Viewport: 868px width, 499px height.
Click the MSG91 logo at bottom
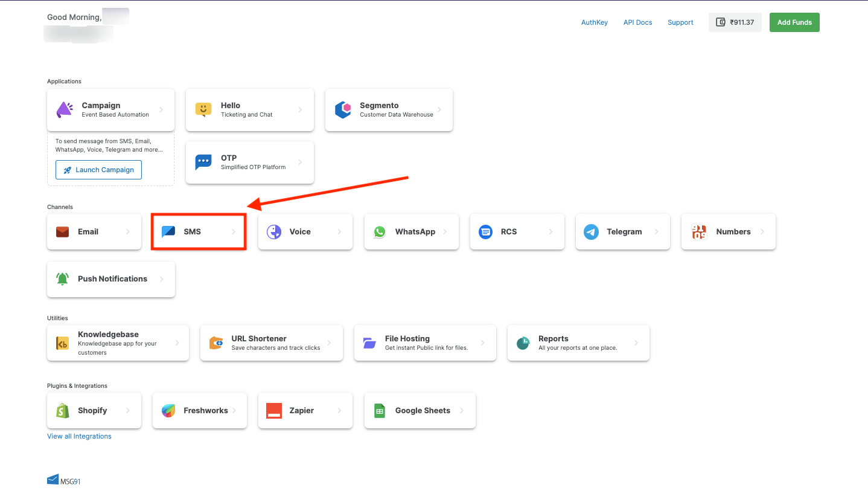pyautogui.click(x=64, y=480)
